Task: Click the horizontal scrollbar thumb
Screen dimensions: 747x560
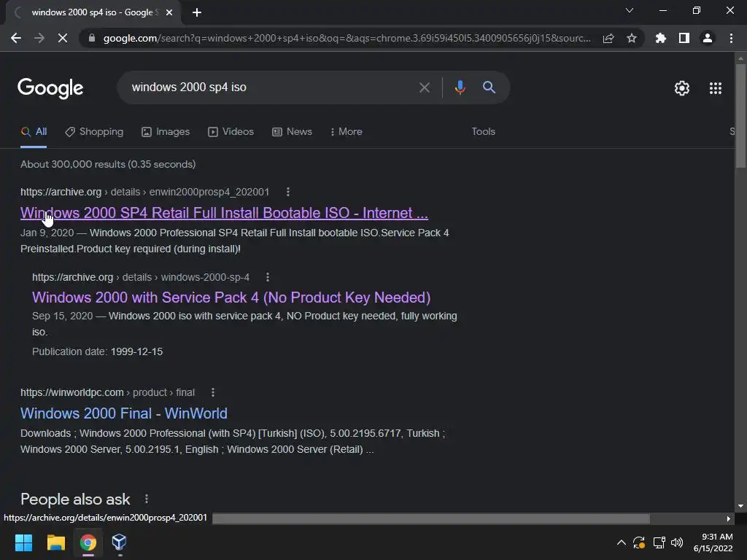Action: [430, 518]
